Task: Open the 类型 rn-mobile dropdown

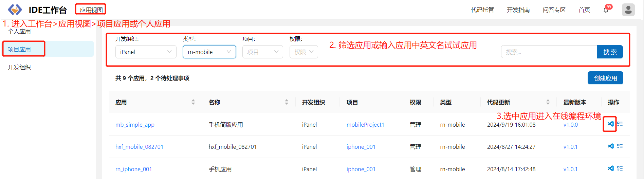Action: (x=209, y=52)
